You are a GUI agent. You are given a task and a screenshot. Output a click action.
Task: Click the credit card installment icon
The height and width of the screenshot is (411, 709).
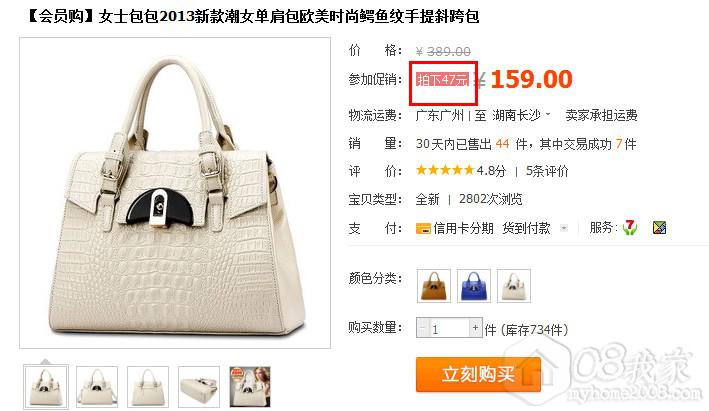click(423, 228)
